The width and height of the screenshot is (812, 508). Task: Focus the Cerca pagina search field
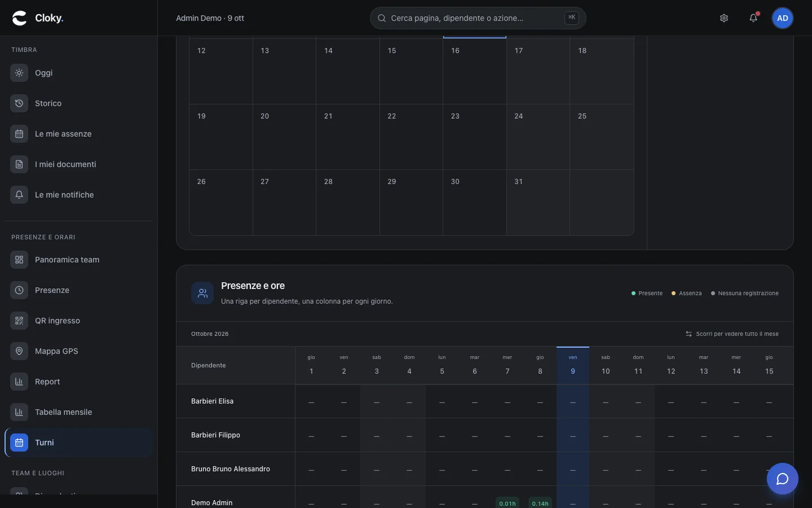pyautogui.click(x=478, y=18)
